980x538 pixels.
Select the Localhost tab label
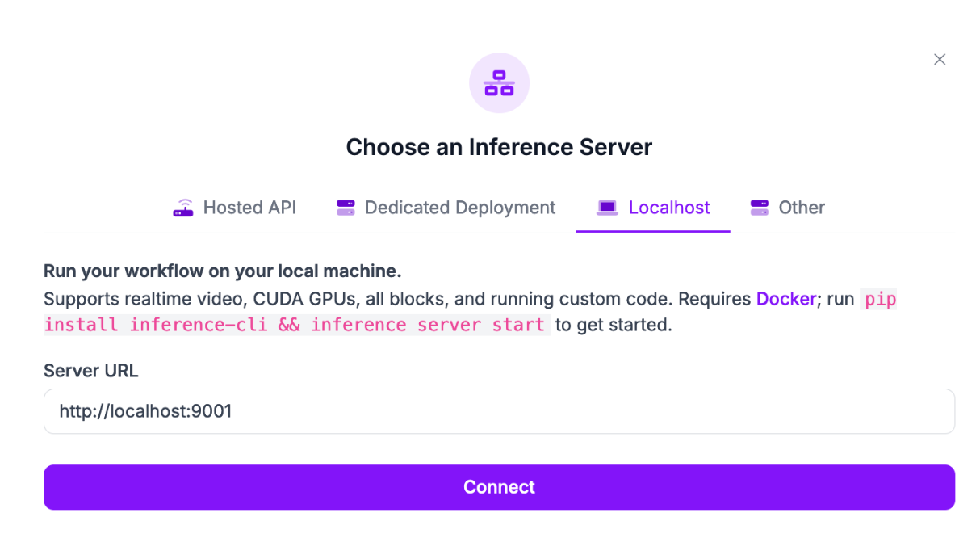pyautogui.click(x=668, y=208)
